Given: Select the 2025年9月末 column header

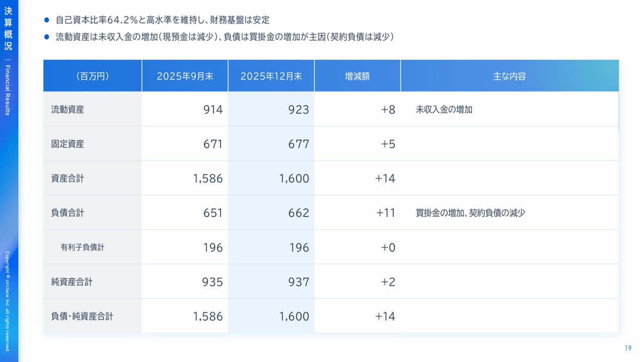Looking at the screenshot, I should click(185, 76).
